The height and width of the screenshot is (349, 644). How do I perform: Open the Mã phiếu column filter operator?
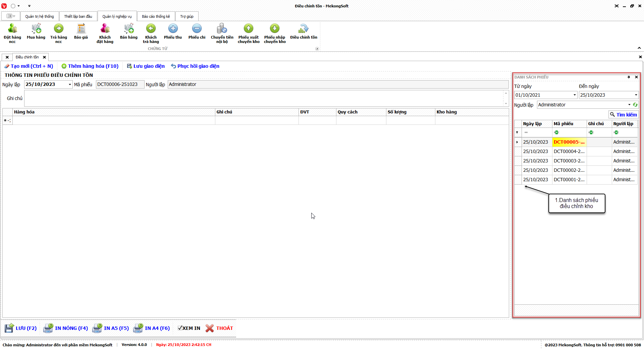click(556, 133)
